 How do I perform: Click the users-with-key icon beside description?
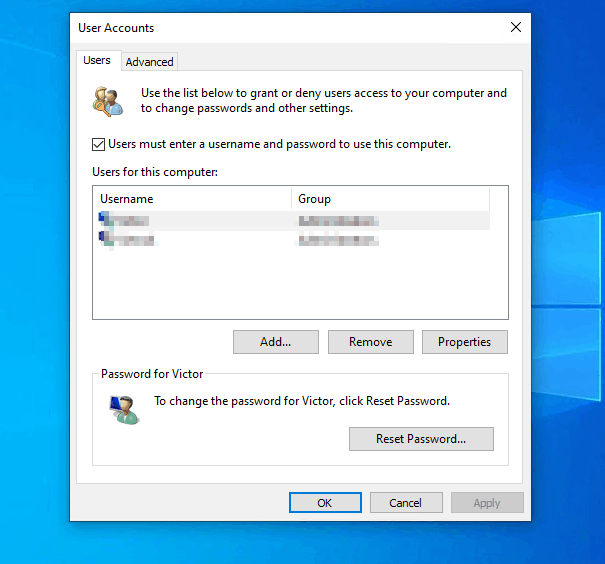pyautogui.click(x=108, y=102)
